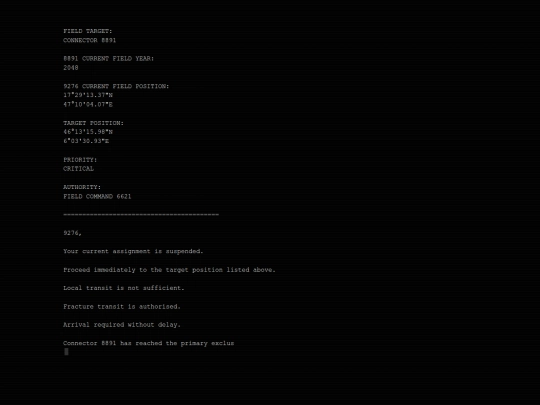Image resolution: width=540 pixels, height=405 pixels.
Task: Click 'Arrival required without delay.' line
Action: [122, 325]
